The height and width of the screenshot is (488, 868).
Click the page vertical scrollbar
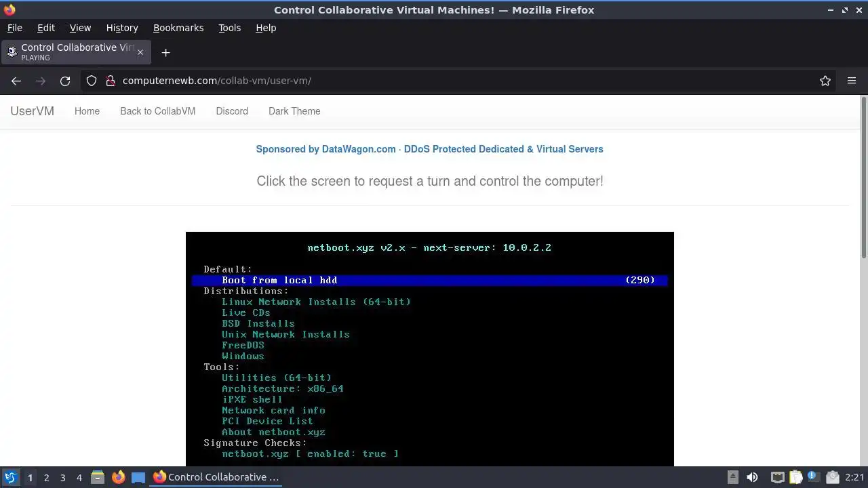tap(864, 178)
